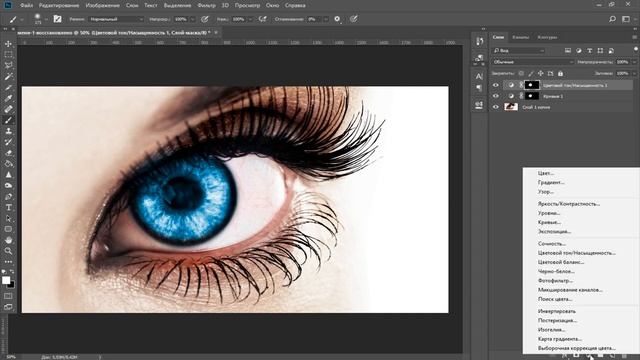Select the Zoom tool

8,251
